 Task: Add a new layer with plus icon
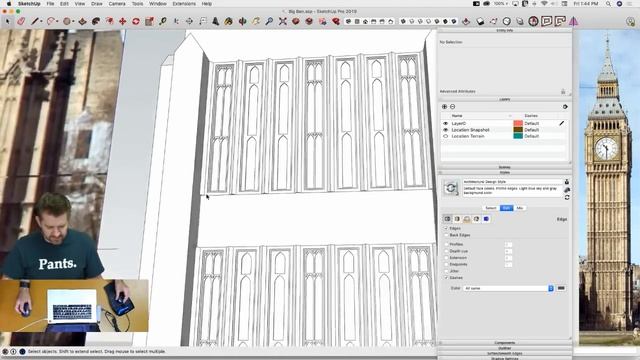pyautogui.click(x=444, y=107)
